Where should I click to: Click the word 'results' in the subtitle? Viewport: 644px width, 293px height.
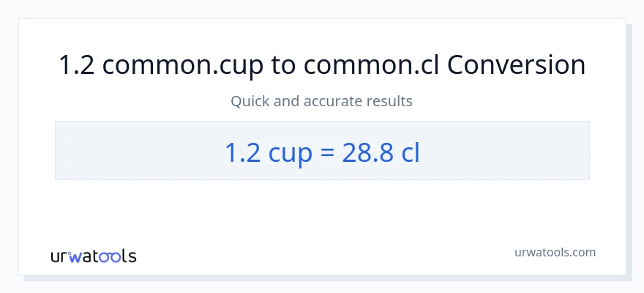(x=389, y=101)
